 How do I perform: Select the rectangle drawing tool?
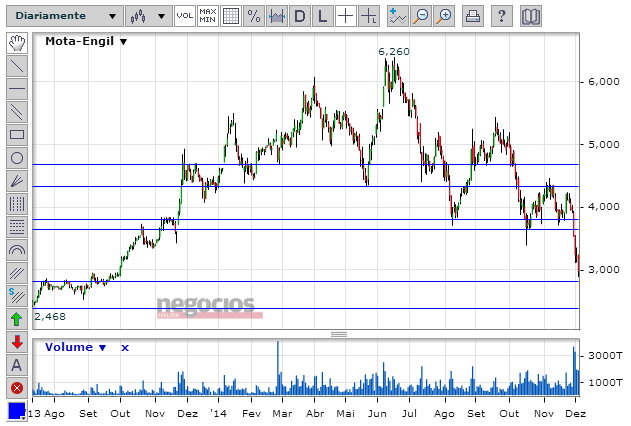(17, 135)
